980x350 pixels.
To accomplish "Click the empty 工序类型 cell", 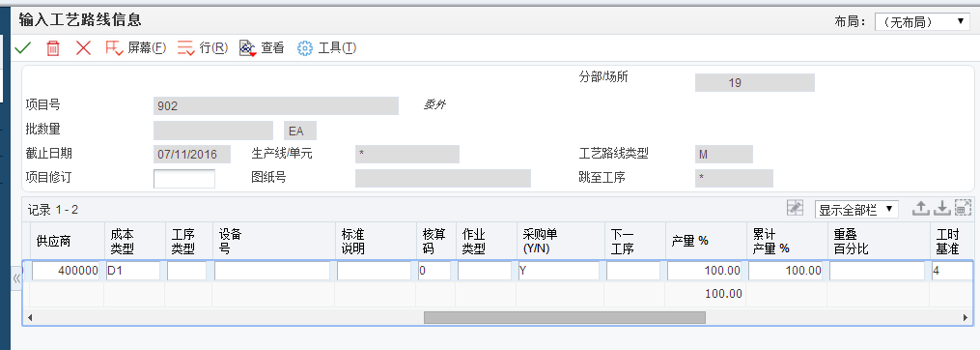I will coord(187,271).
